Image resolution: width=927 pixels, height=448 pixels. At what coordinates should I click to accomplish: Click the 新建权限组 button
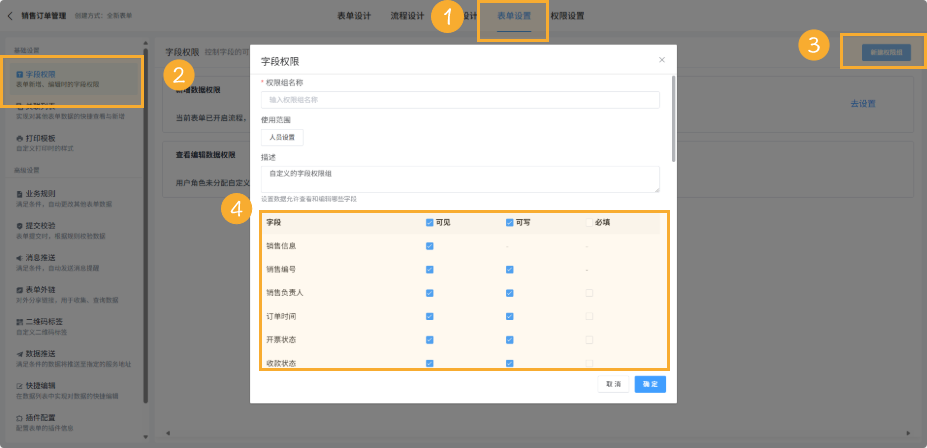click(886, 52)
